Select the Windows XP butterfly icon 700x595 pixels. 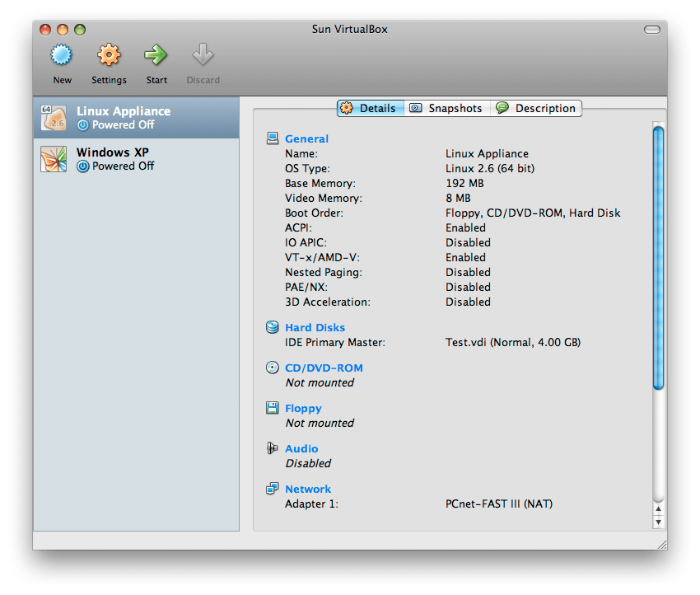[54, 159]
